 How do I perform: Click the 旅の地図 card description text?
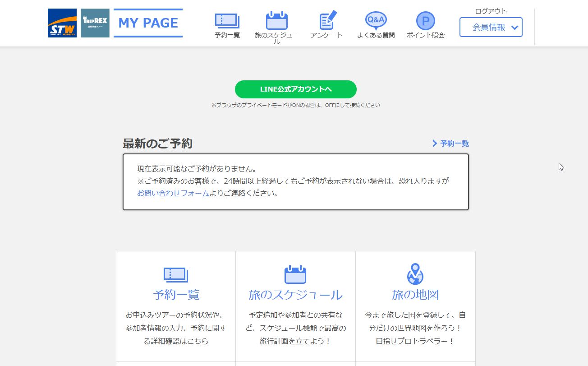tap(415, 328)
